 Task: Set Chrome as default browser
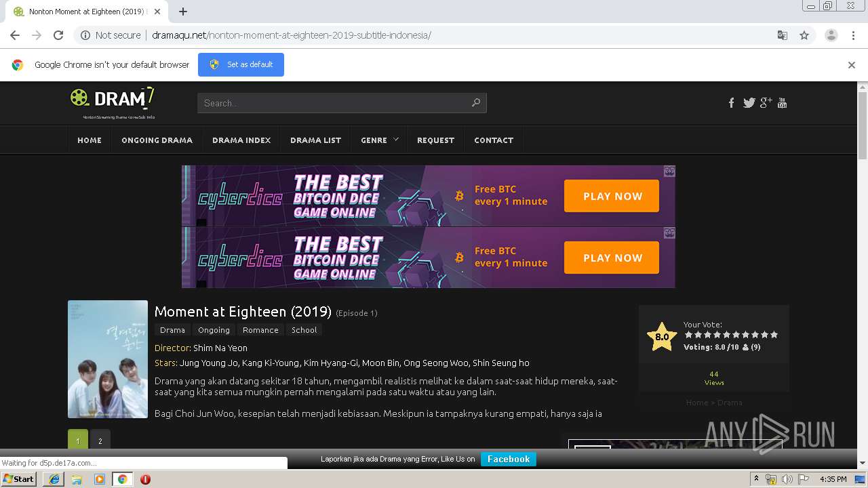241,64
